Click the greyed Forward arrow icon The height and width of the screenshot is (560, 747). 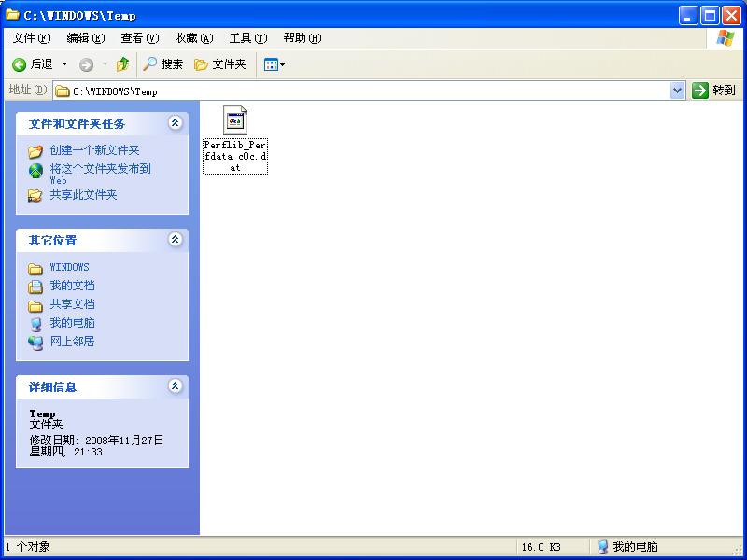(x=86, y=64)
